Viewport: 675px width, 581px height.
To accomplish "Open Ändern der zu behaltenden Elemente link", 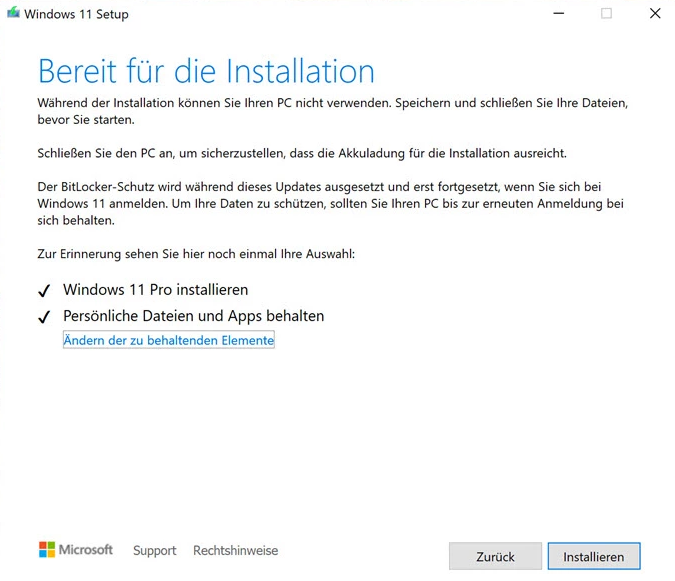I will (x=168, y=341).
